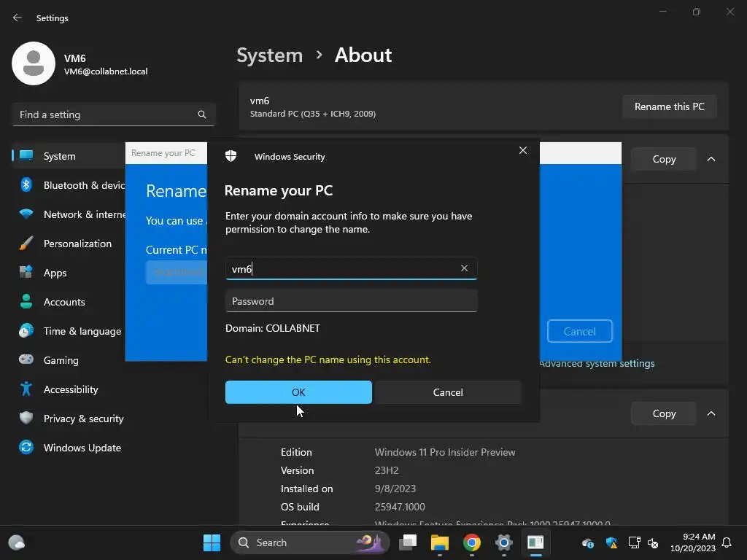747x560 pixels.
Task: Click the upper Copy button
Action: click(x=664, y=159)
